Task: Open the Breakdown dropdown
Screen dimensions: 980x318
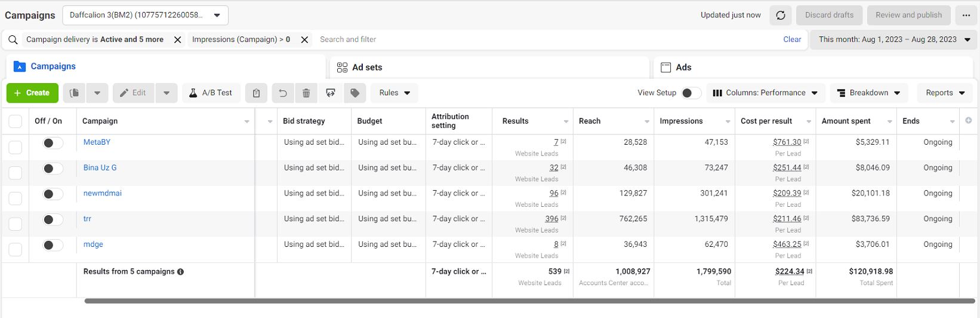Action: click(869, 93)
